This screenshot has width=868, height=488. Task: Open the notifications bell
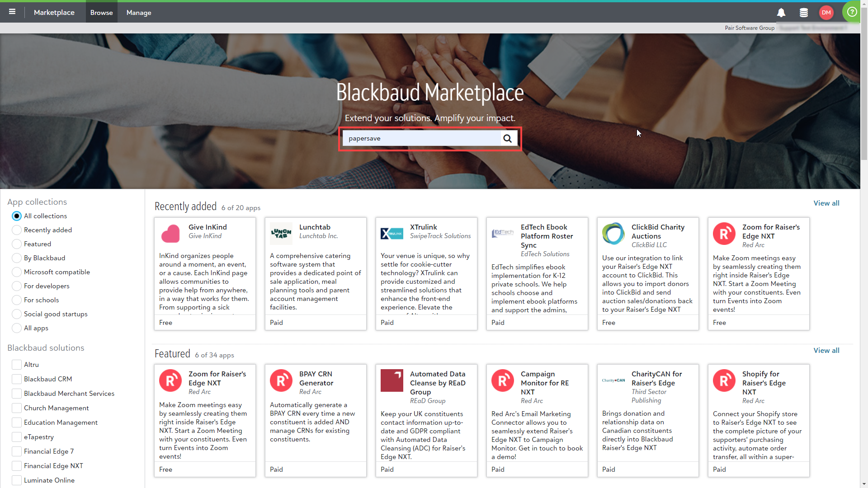click(781, 13)
